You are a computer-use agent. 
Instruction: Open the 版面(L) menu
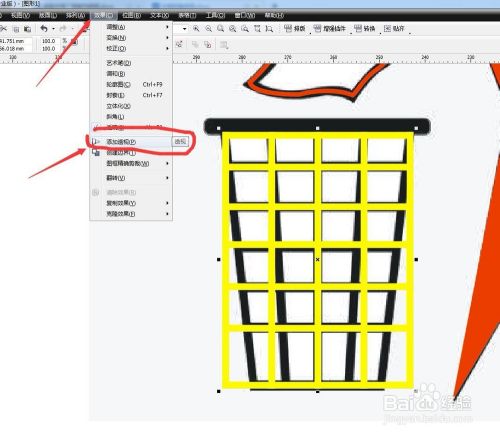48,15
